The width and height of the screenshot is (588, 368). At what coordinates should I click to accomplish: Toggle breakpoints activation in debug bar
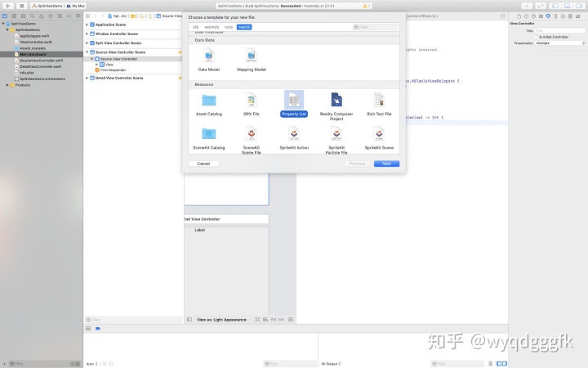click(98, 328)
